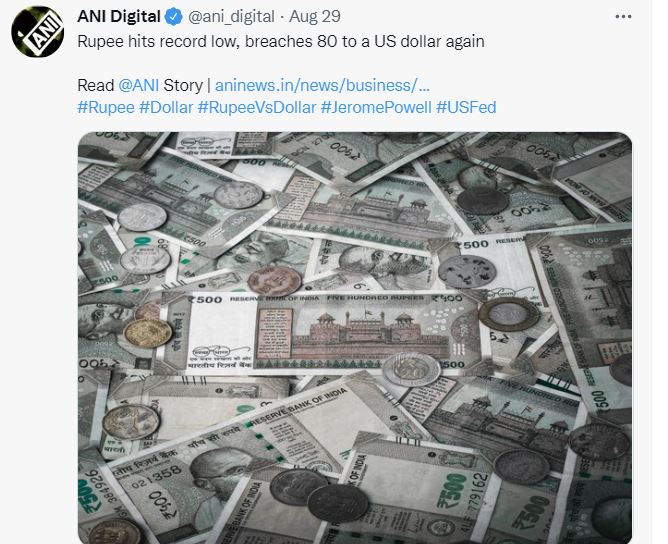Viewport: 668px width, 544px height.
Task: Click the Aug 29 tweet timestamp
Action: pos(315,17)
